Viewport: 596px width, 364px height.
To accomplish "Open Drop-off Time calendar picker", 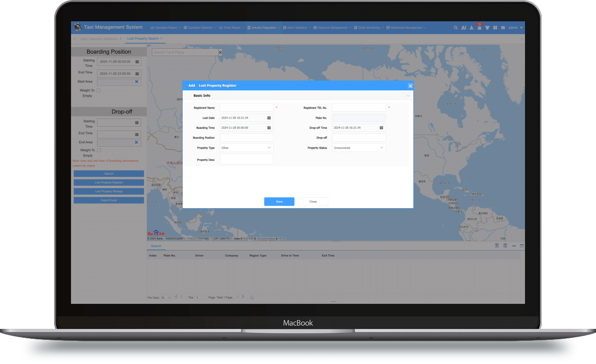I will [x=381, y=128].
